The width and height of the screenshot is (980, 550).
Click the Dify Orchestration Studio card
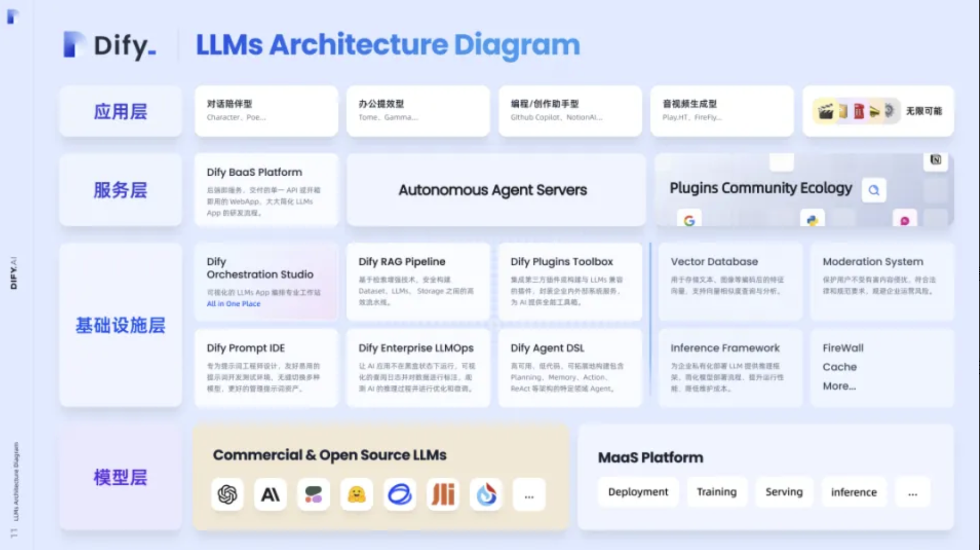point(266,282)
